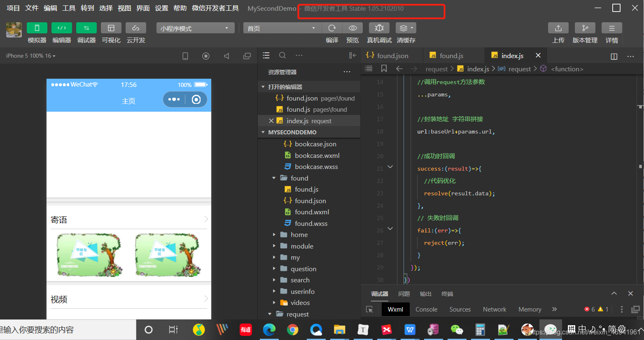Image resolution: width=644 pixels, height=340 pixels.
Task: Switch to found.json editor tab
Action: (392, 56)
